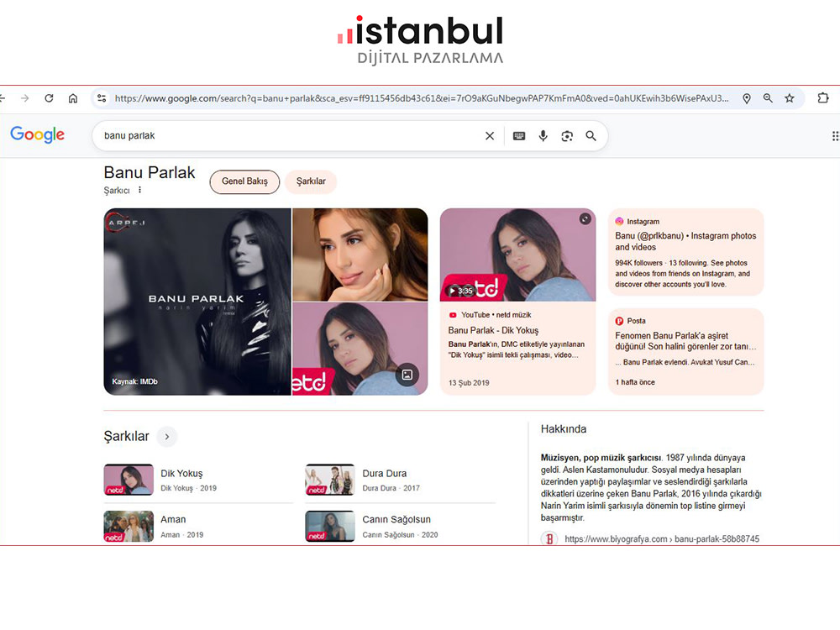The width and height of the screenshot is (840, 630).
Task: Open the Instagram @prlkbanu result link
Action: click(x=685, y=241)
